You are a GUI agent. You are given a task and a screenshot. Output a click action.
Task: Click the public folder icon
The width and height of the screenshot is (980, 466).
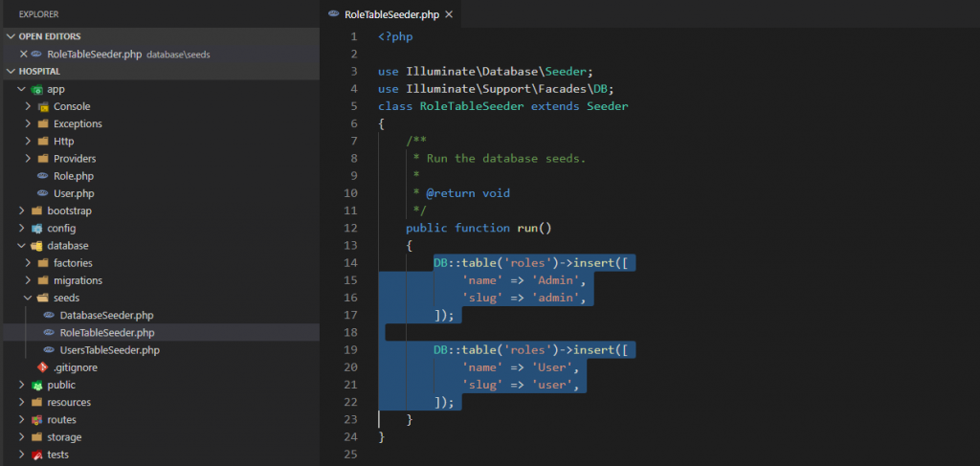pyautogui.click(x=37, y=386)
